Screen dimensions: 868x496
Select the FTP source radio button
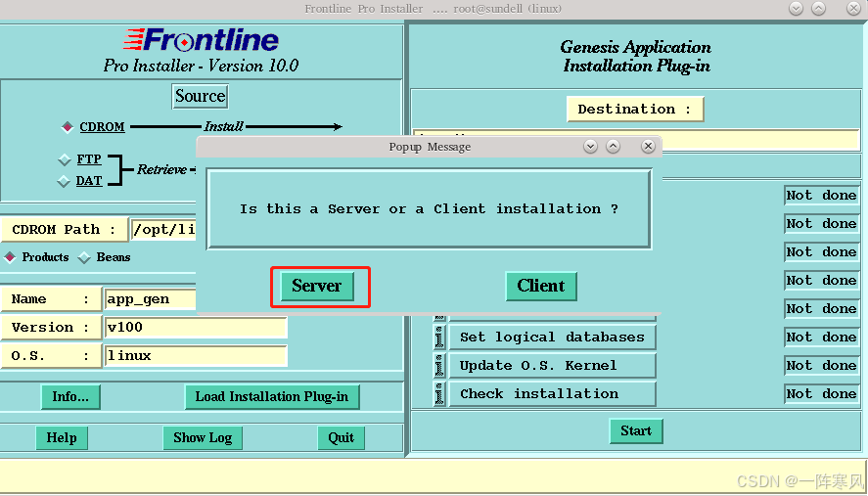pos(65,160)
